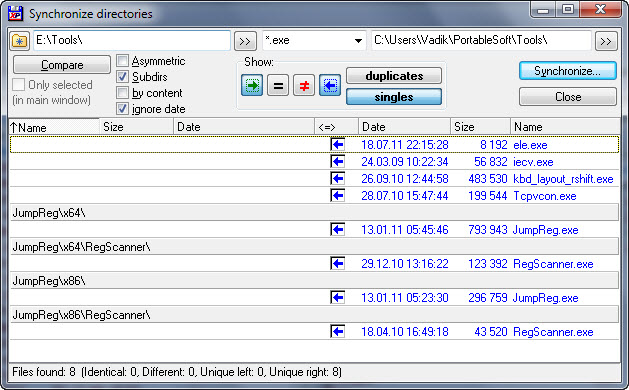Click the date 26.09.10 12:44:58
629x390 pixels.
point(405,179)
